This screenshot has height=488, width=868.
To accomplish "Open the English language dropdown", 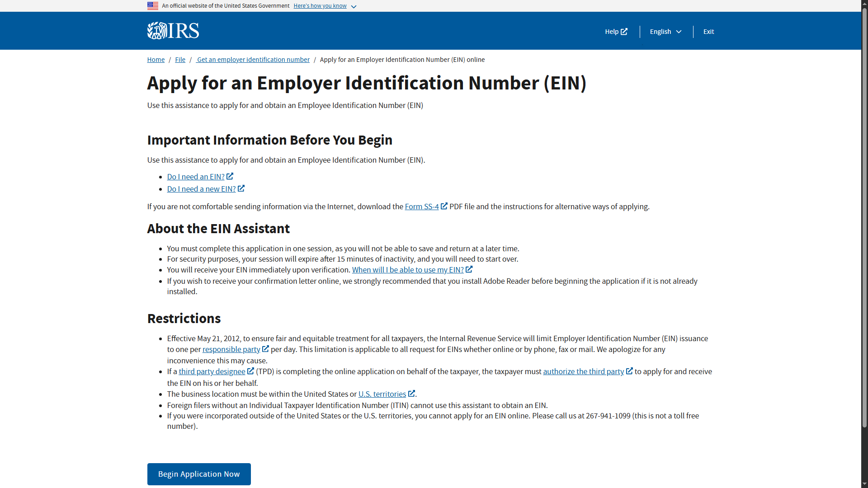I will pos(665,32).
